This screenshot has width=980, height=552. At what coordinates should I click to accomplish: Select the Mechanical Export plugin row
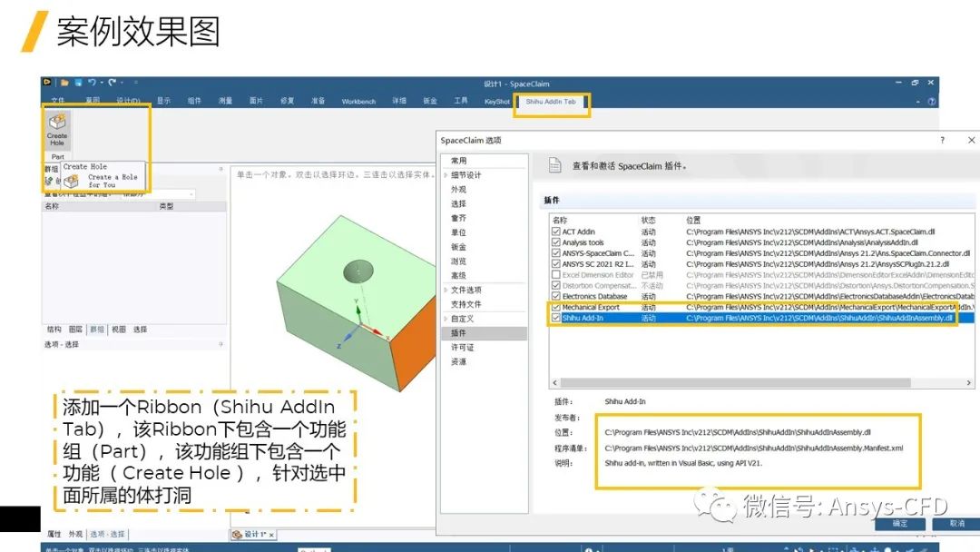tap(761, 307)
